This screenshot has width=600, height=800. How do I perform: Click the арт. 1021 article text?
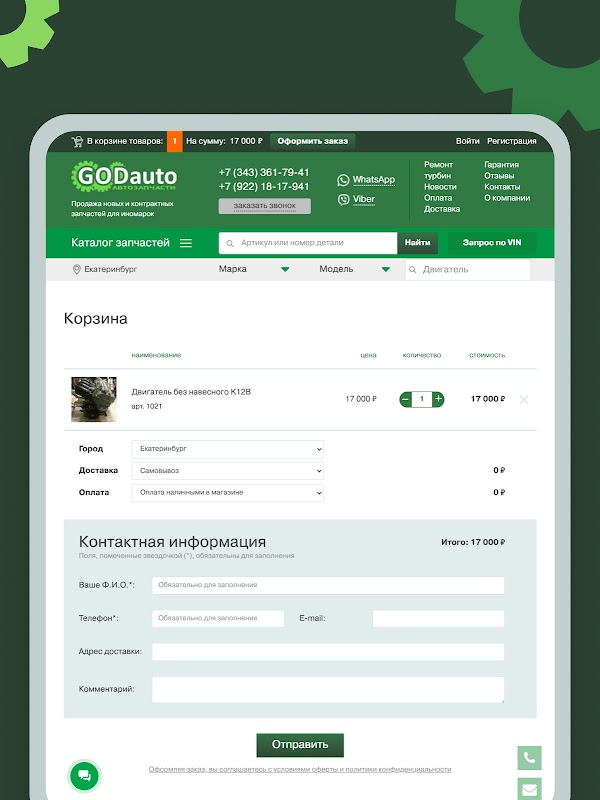(x=147, y=407)
